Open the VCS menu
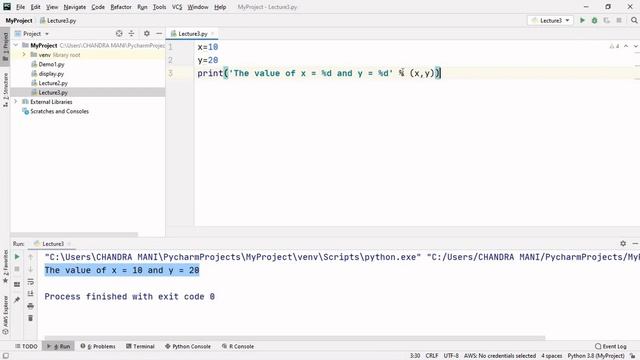The height and width of the screenshot is (360, 640). [177, 7]
